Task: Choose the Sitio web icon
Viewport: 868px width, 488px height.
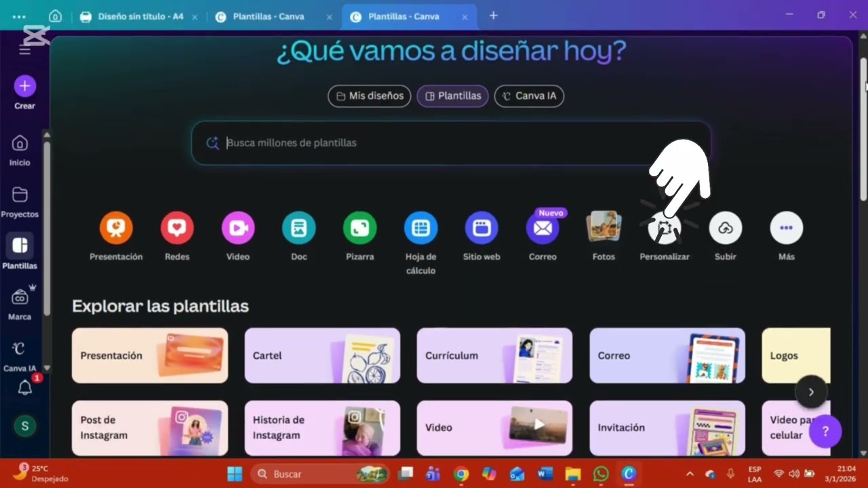Action: (x=481, y=228)
